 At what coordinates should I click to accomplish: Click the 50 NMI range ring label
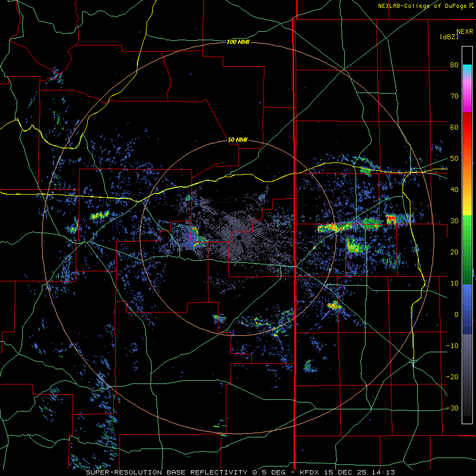[x=237, y=140]
